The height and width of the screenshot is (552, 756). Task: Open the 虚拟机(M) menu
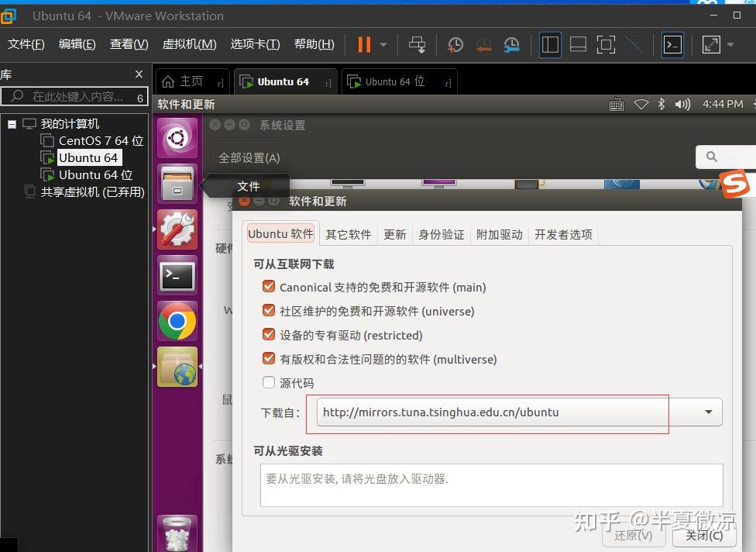click(x=188, y=44)
